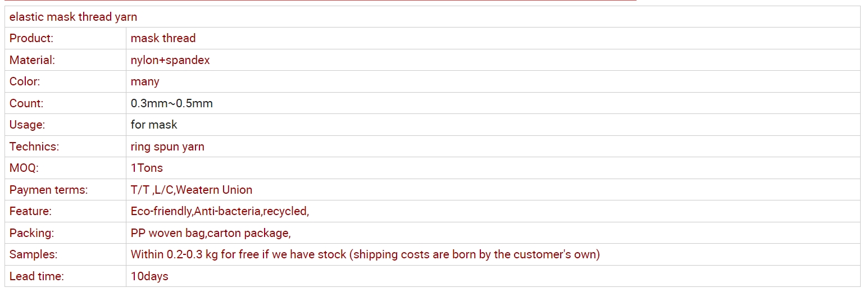868x292 pixels.
Task: Click the 'MOQ:' row label
Action: pos(24,168)
